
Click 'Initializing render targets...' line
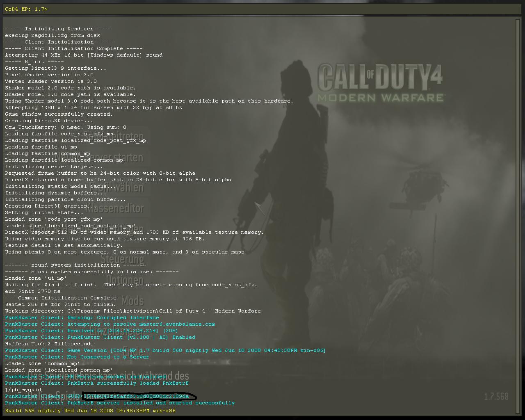(x=54, y=167)
